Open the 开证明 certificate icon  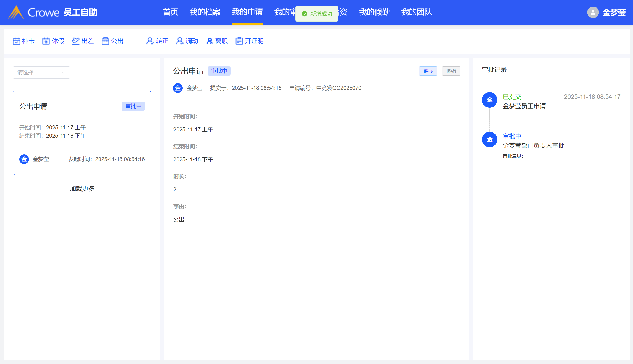click(x=239, y=41)
